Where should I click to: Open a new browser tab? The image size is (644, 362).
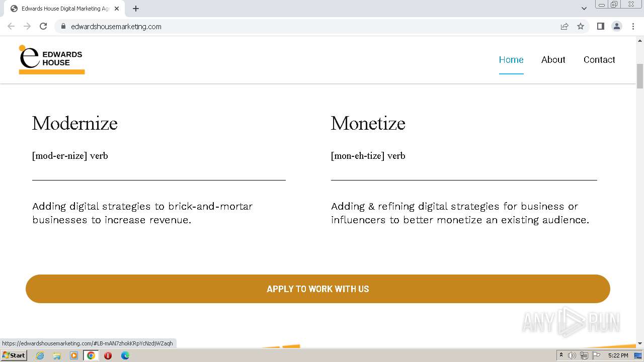click(x=136, y=9)
